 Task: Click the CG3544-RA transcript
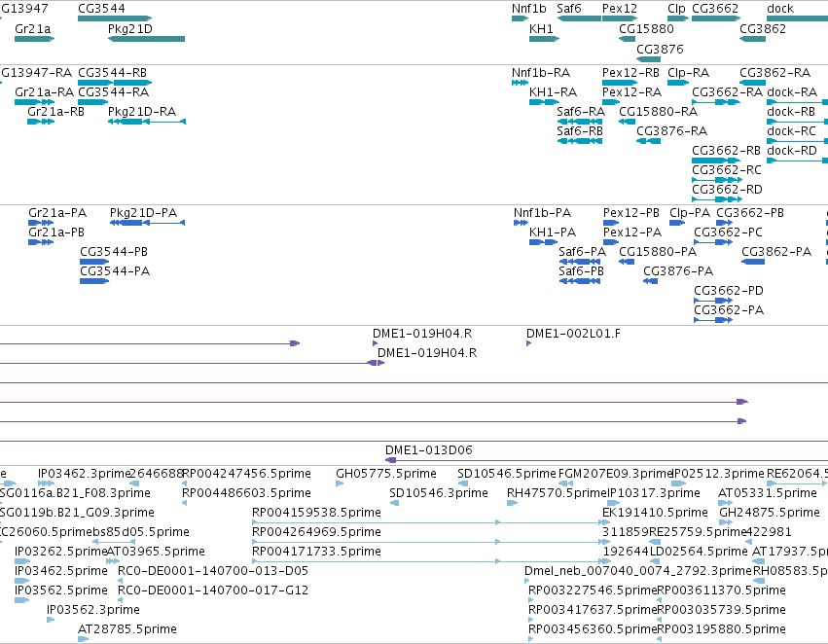click(93, 102)
